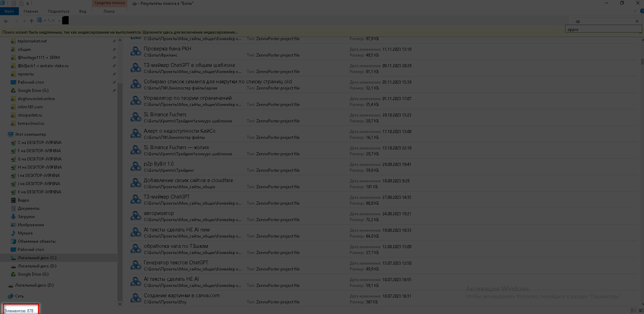Click icon for Генератор текстов ChatGPT
Screen dimensions: 644x314
136,265
